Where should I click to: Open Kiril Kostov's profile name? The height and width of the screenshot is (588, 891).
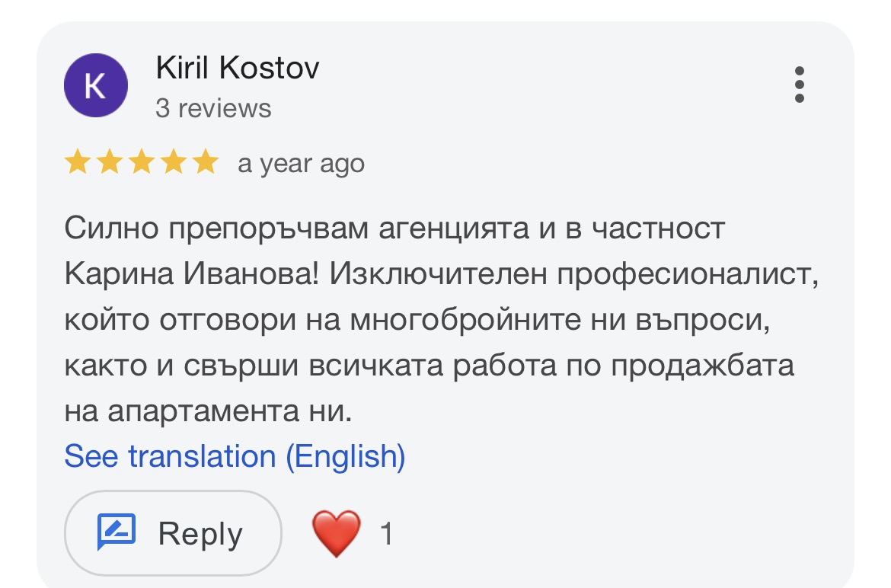238,68
